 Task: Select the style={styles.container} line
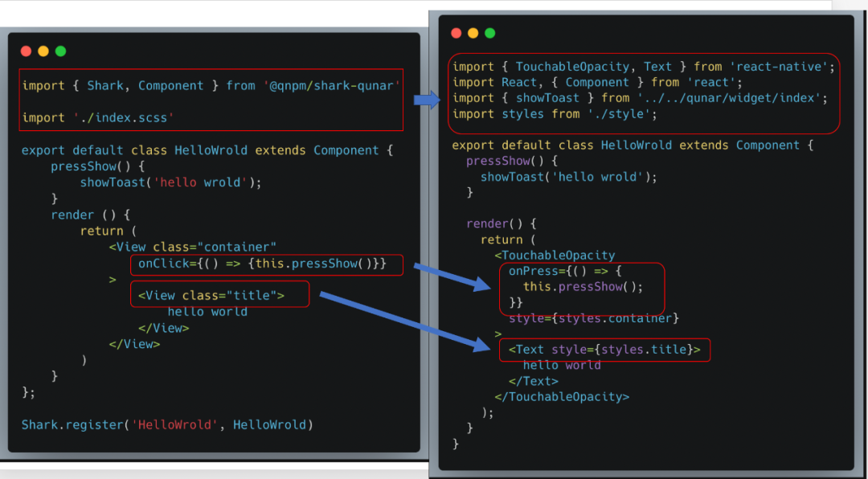coord(593,318)
